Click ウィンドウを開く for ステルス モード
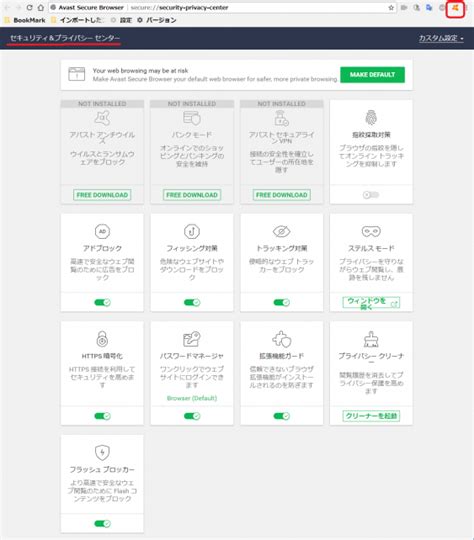This screenshot has width=474, height=540. 371,303
